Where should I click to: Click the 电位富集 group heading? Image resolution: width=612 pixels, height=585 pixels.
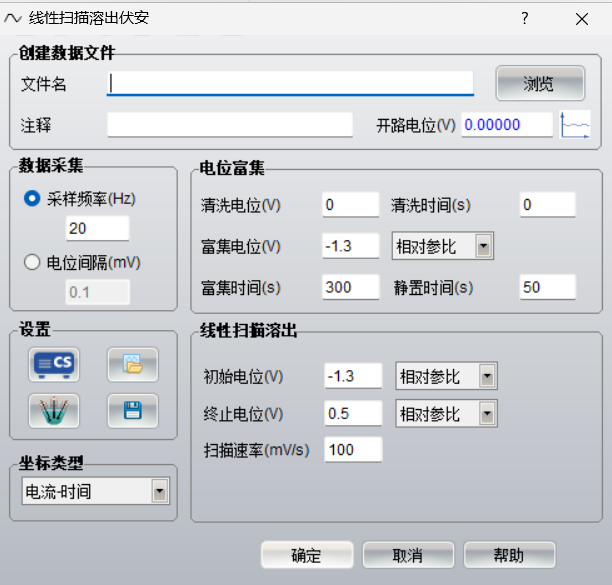(232, 168)
